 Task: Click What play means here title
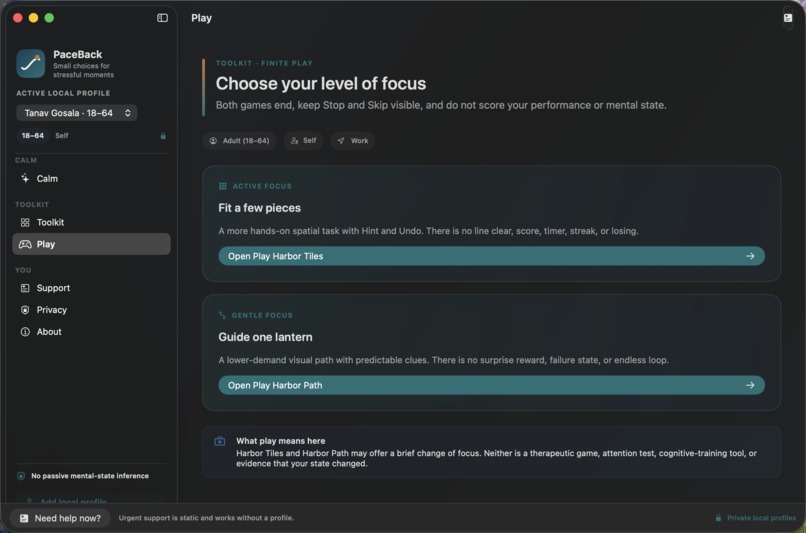(281, 441)
